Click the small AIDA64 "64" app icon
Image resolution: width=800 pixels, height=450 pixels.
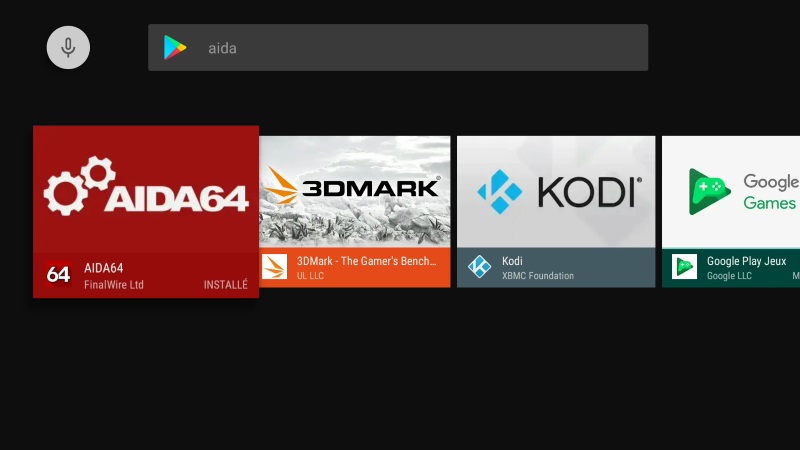pyautogui.click(x=58, y=274)
